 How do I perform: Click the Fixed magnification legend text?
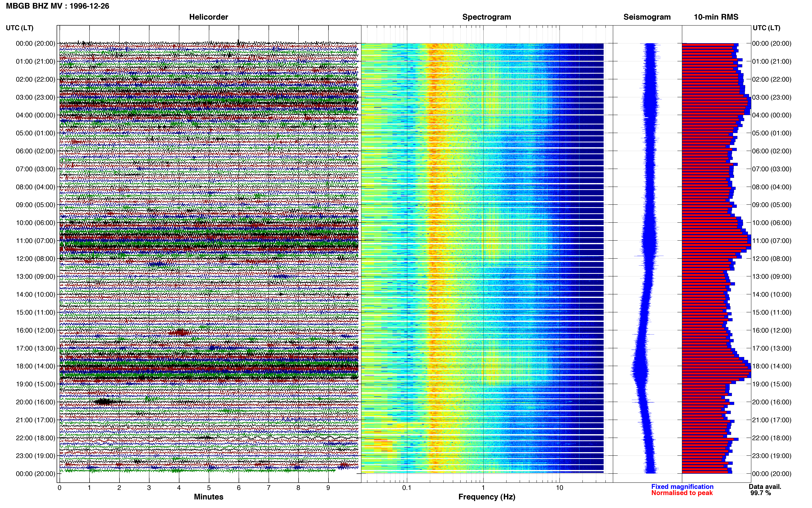(682, 486)
